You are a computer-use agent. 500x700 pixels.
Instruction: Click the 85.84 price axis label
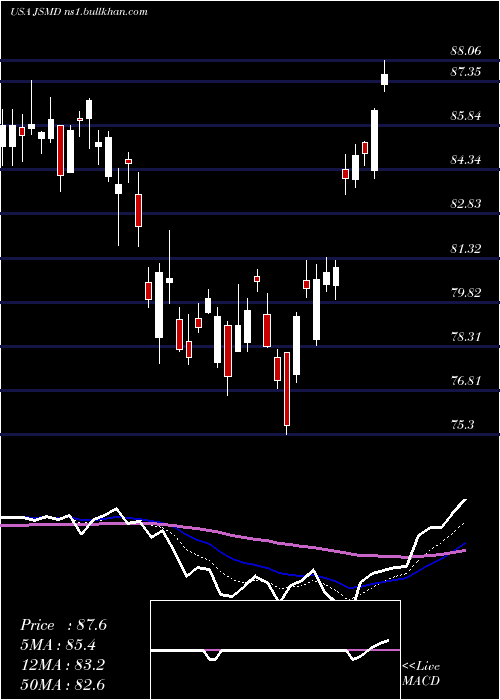pos(466,116)
